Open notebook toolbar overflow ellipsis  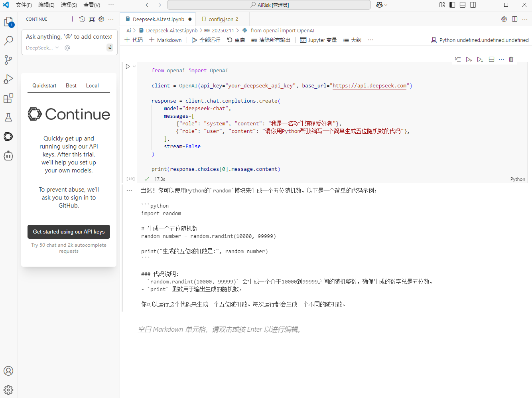pos(371,40)
